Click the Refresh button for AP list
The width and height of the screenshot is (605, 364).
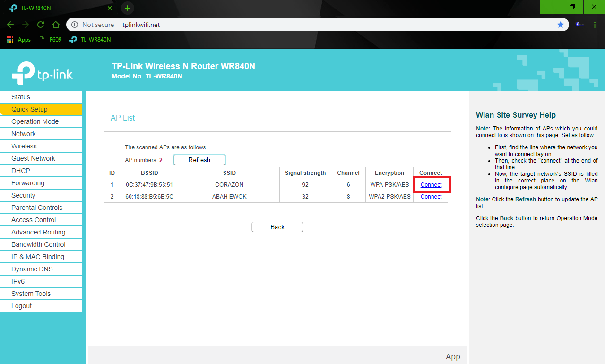pos(199,160)
